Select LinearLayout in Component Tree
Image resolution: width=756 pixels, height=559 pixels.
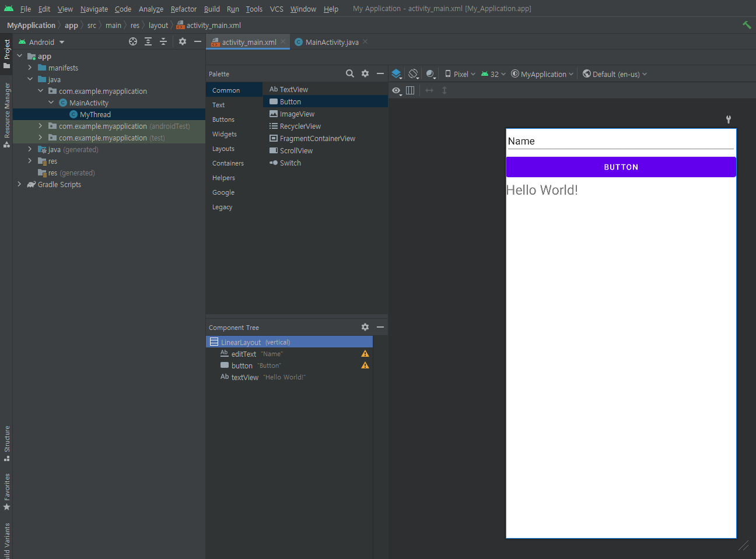tap(289, 342)
